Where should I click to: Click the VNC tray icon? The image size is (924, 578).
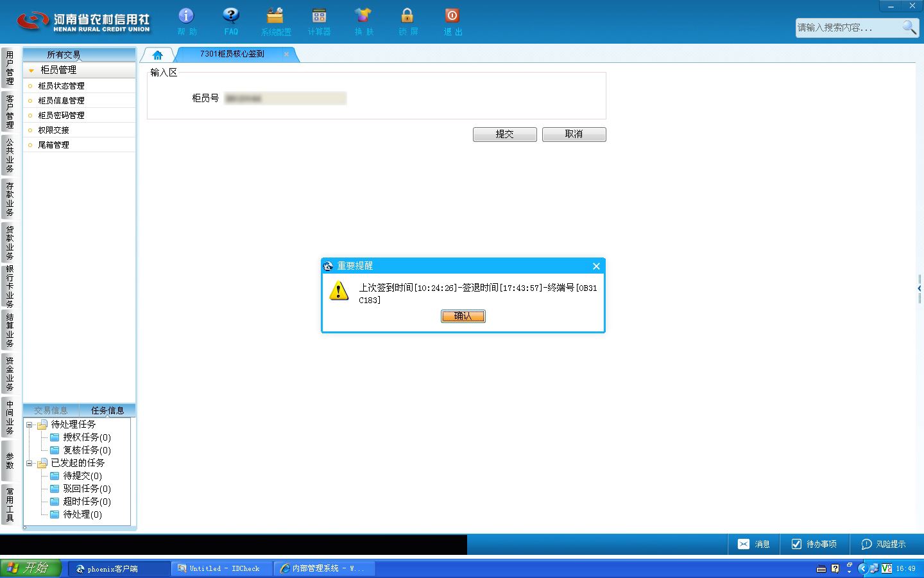[887, 568]
